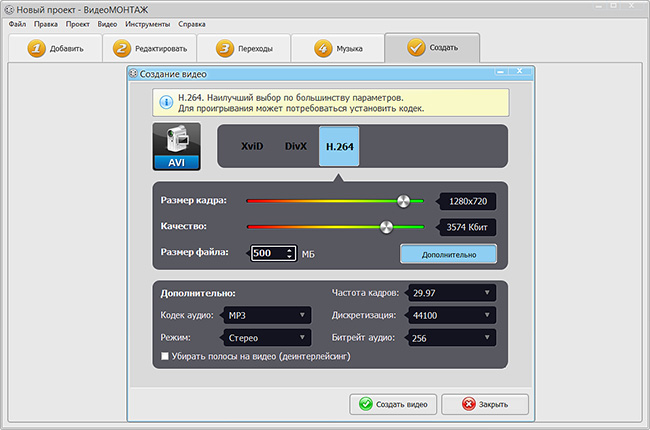The image size is (650, 430).
Task: Click the number 4 icon of the Музыка step
Action: tap(323, 49)
